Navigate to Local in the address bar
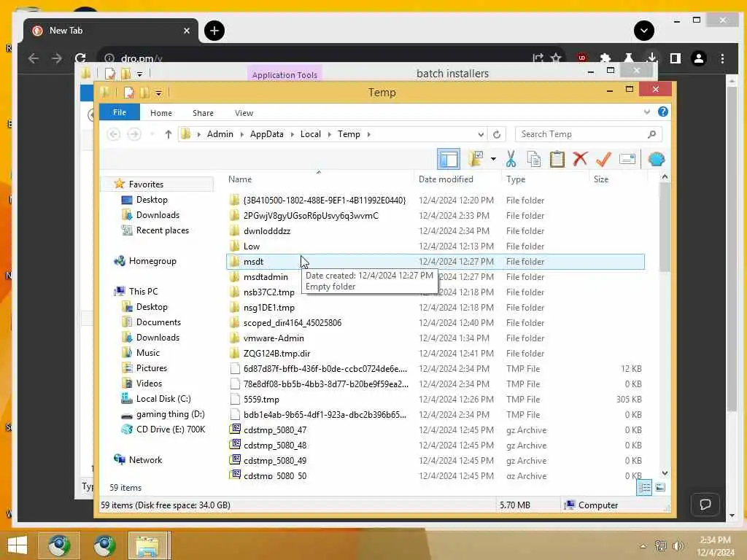Screen dimensions: 747x560 (x=311, y=134)
